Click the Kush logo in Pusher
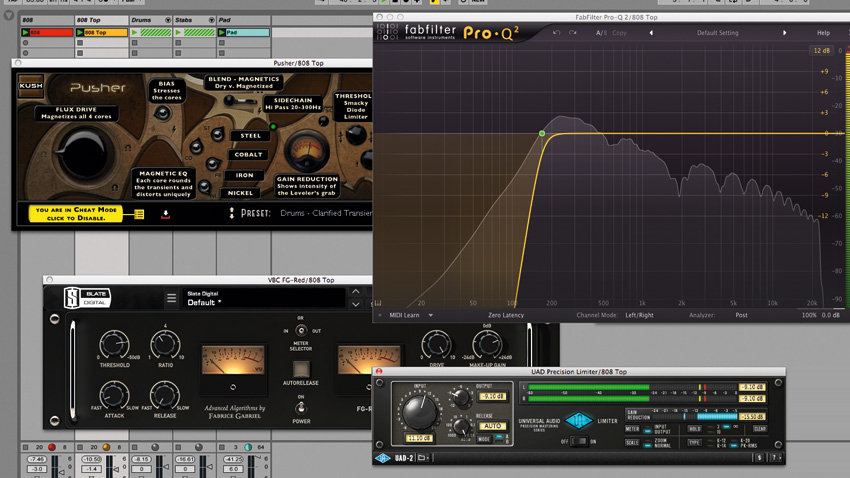This screenshot has height=478, width=850. [31, 86]
